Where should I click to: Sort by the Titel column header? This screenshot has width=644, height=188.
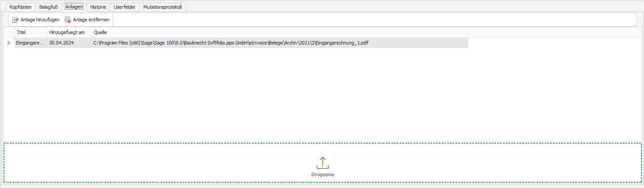point(30,32)
